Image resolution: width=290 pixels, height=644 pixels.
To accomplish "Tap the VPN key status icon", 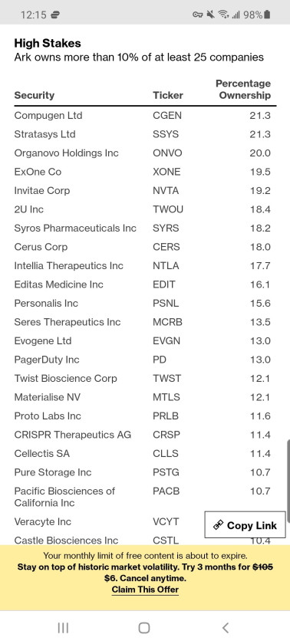I will (x=198, y=15).
